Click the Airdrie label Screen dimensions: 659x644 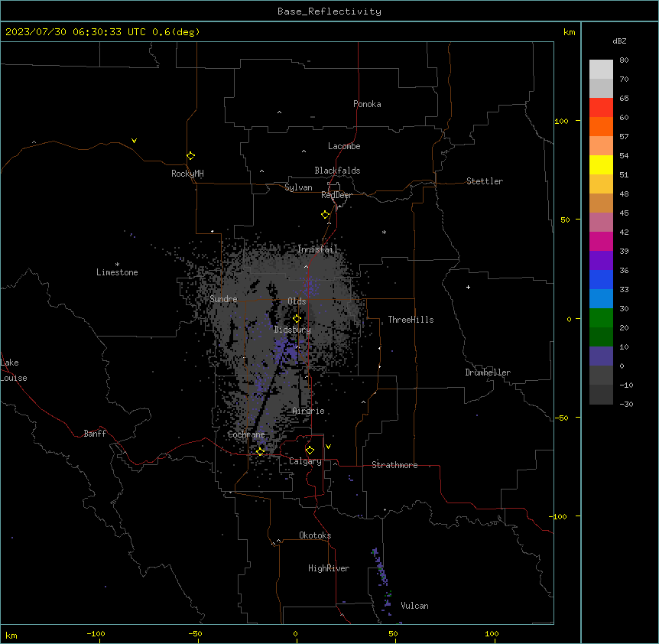pyautogui.click(x=309, y=411)
